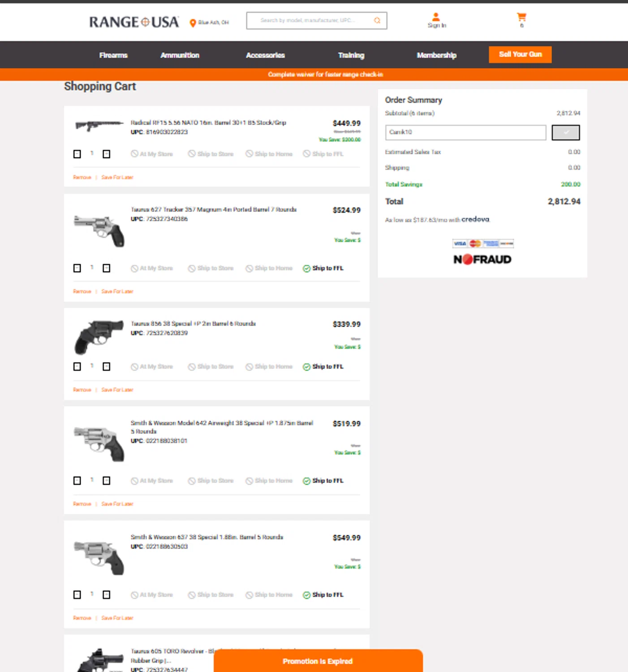Open the Radical RF15 product thumbnail
The image size is (628, 672).
(x=99, y=126)
